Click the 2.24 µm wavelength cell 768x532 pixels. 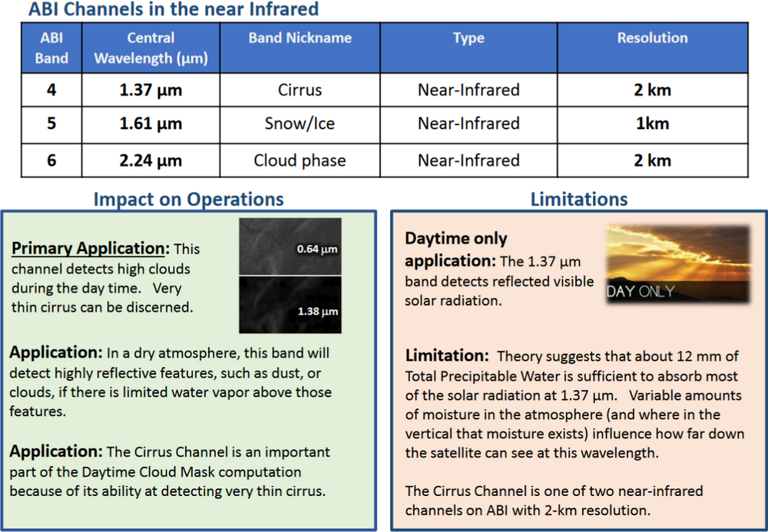[151, 160]
